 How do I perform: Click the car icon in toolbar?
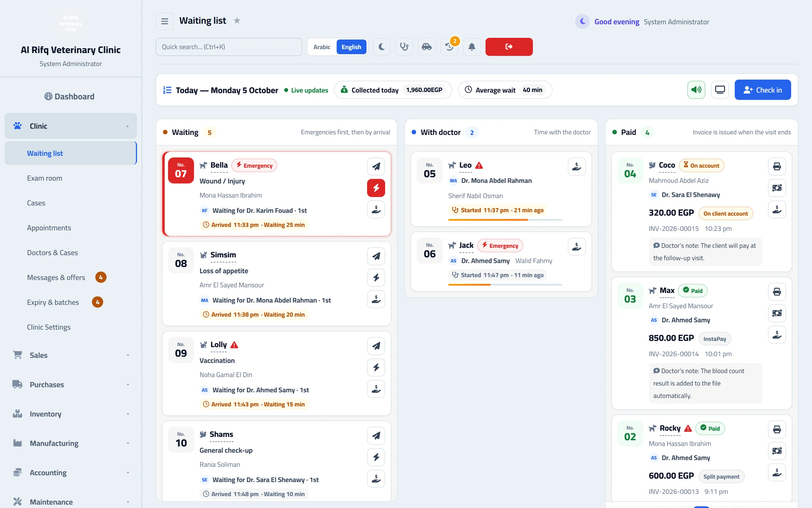[427, 47]
